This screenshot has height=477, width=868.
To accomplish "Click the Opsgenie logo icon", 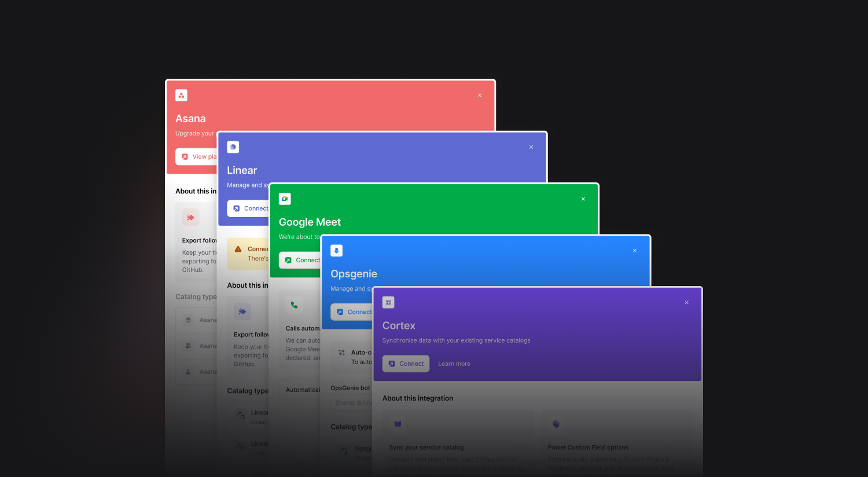I will coord(336,251).
